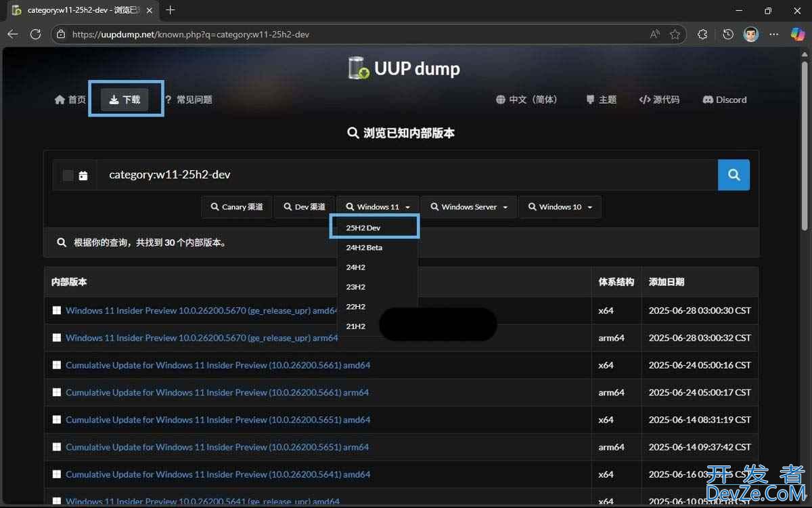This screenshot has height=508, width=812.
Task: Click the calendar icon in search bar
Action: click(x=83, y=175)
